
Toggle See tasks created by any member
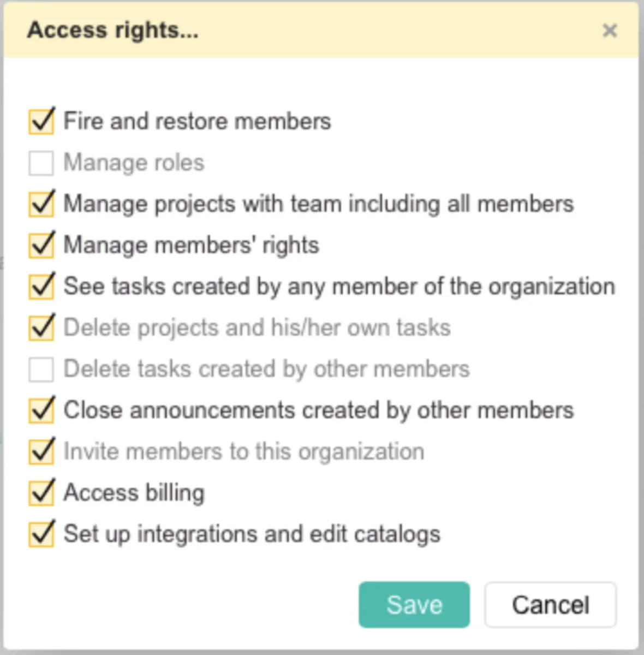click(41, 287)
